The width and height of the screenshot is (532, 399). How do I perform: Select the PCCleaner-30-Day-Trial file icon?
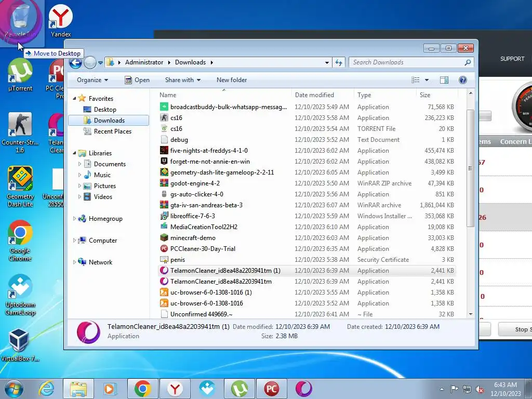click(x=164, y=248)
